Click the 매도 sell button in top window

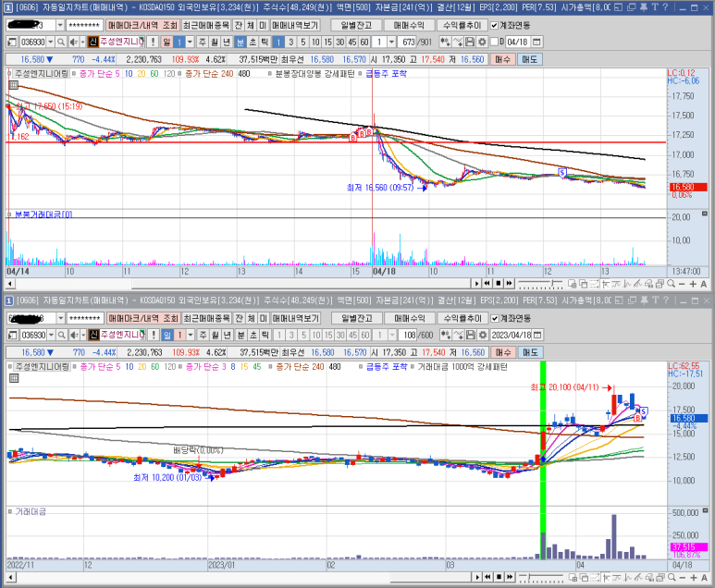coord(529,59)
